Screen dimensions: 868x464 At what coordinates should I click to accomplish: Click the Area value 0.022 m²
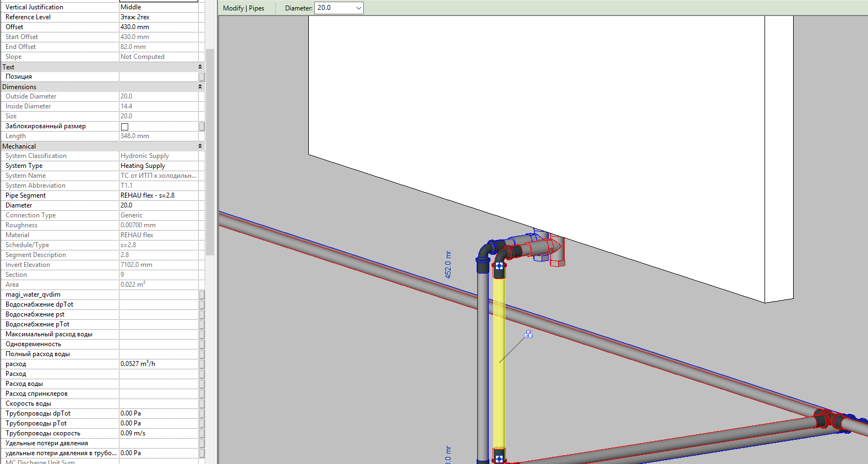click(x=159, y=285)
